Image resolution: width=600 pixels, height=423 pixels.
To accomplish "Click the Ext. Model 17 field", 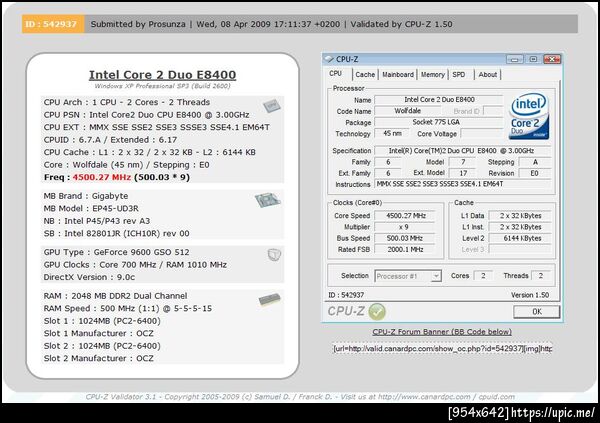I will pyautogui.click(x=463, y=173).
